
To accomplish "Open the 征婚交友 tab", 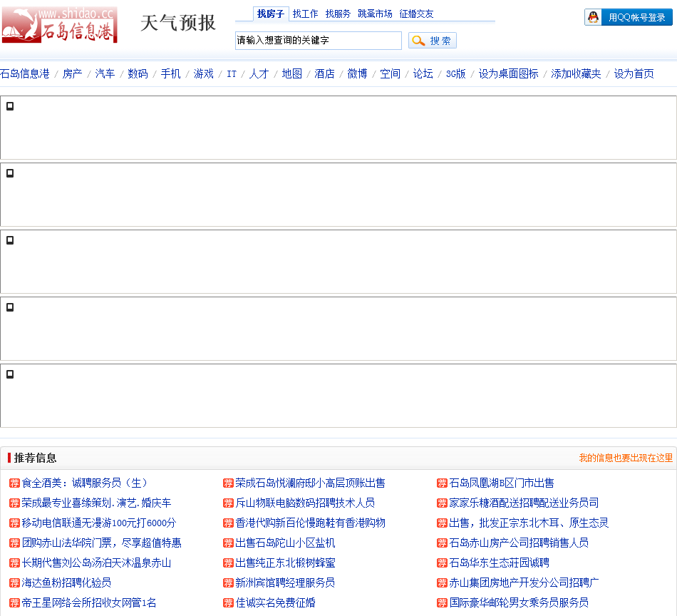I will [x=416, y=14].
